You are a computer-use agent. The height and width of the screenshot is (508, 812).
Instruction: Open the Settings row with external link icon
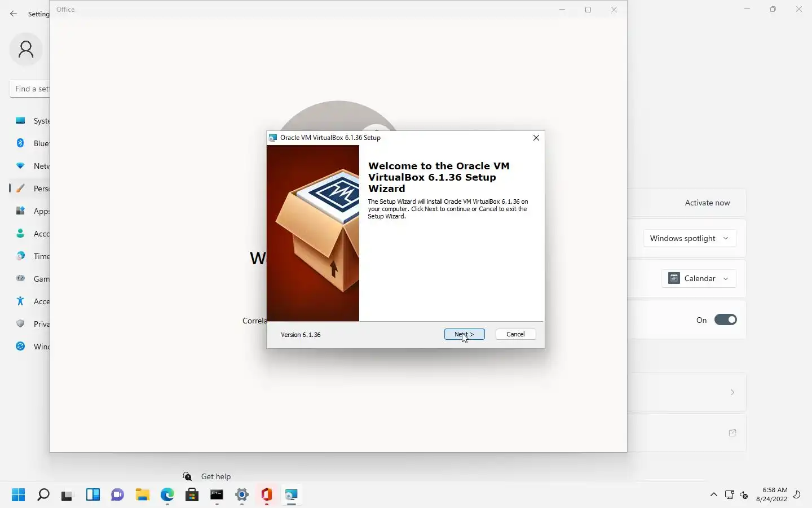point(687,433)
